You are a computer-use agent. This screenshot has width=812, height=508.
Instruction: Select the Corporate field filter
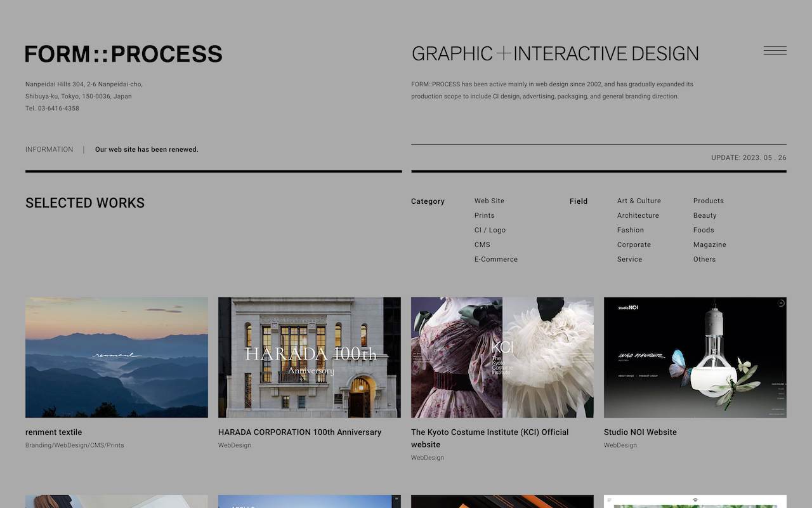coord(634,244)
